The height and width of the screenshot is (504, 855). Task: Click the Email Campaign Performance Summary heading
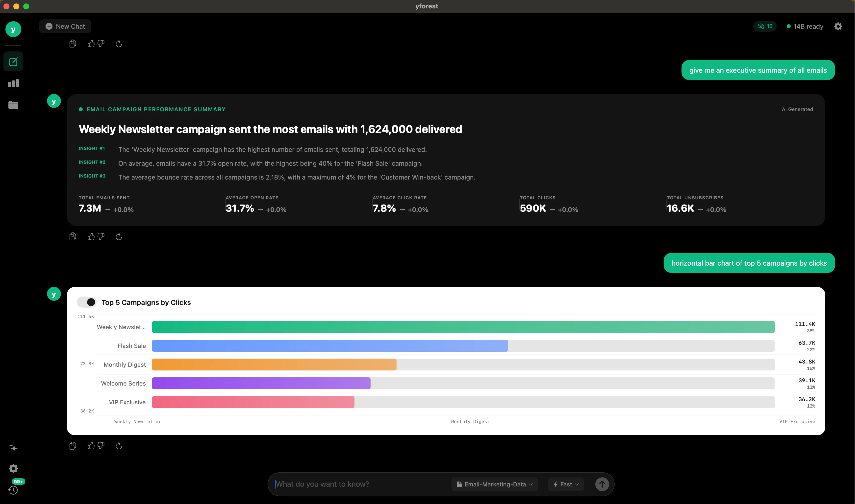coord(156,109)
